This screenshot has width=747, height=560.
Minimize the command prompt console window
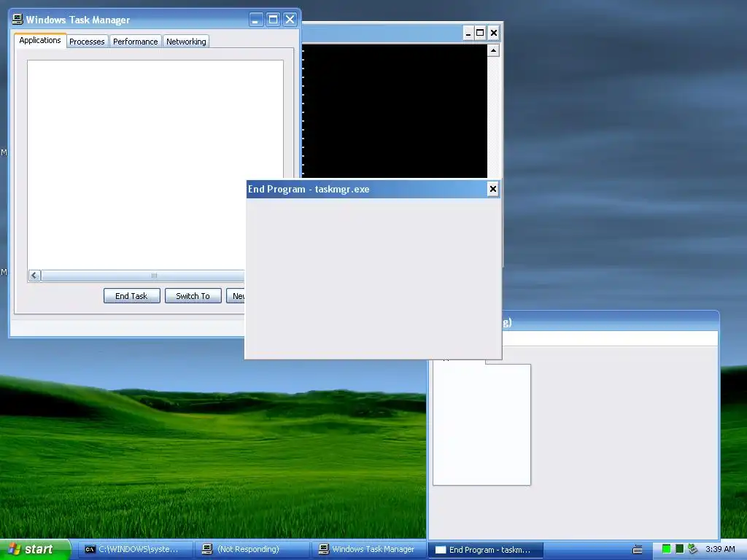pyautogui.click(x=468, y=33)
